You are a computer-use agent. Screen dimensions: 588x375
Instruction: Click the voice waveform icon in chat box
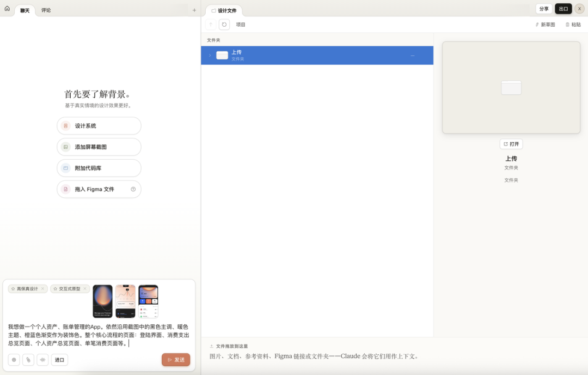tap(42, 360)
